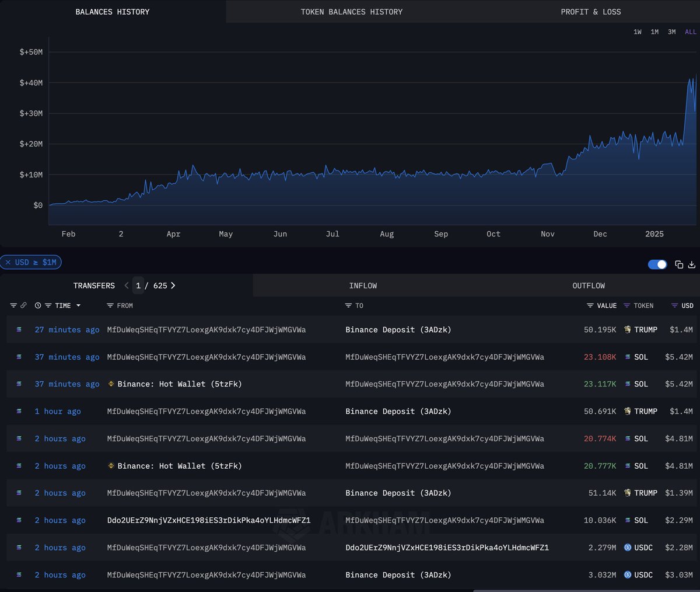700x592 pixels.
Task: Click the SOL token icon in the 10.036K row
Action: (x=628, y=520)
